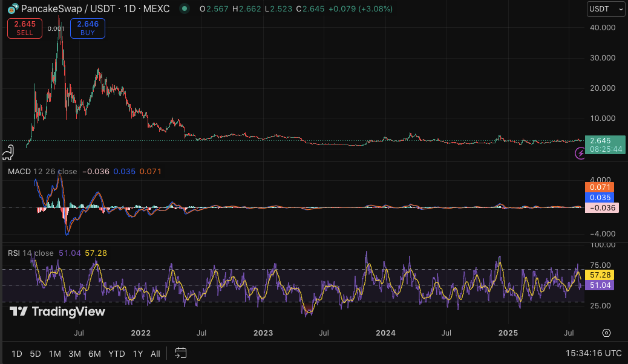Show the All time range
Image resolution: width=628 pixels, height=364 pixels.
[x=155, y=353]
